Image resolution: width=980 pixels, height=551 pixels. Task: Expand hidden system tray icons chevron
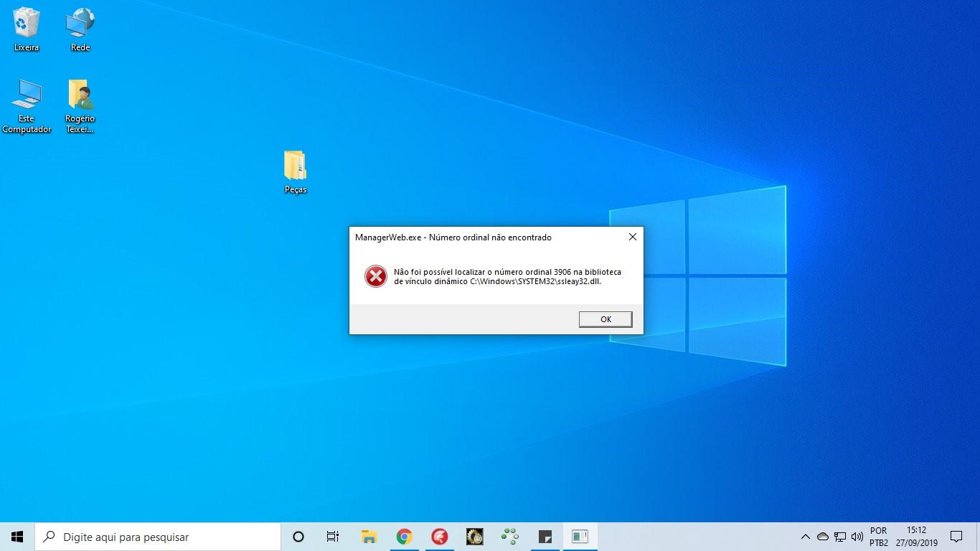pos(805,537)
